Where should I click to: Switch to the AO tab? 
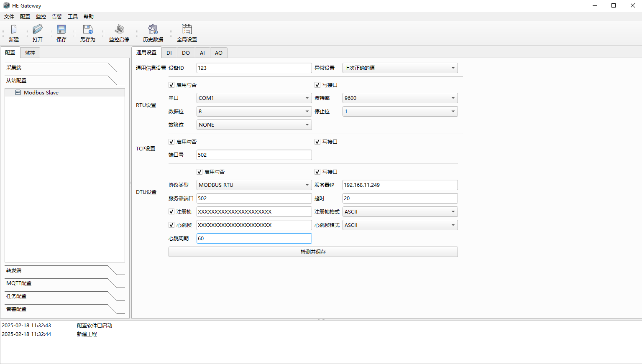point(219,53)
